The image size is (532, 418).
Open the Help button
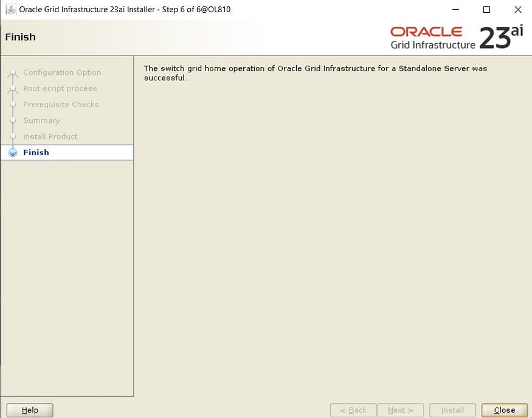[30, 410]
